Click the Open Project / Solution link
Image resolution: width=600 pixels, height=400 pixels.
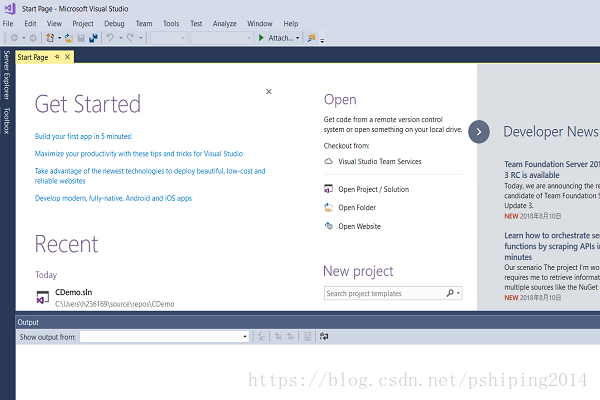click(x=373, y=189)
